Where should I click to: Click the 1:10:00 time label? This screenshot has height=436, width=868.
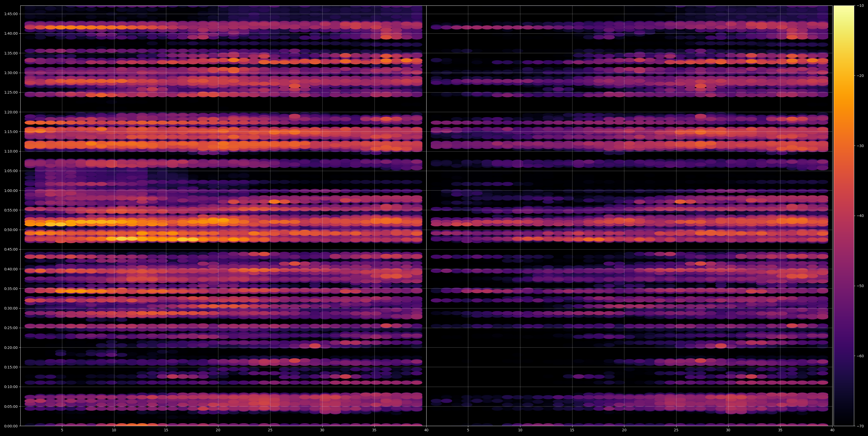[x=11, y=151]
